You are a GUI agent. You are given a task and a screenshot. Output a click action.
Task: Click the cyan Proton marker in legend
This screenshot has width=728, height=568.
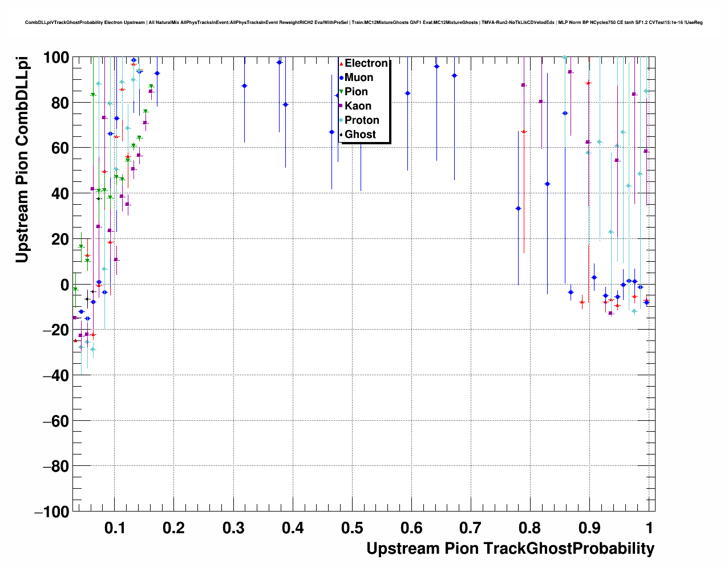pos(341,120)
